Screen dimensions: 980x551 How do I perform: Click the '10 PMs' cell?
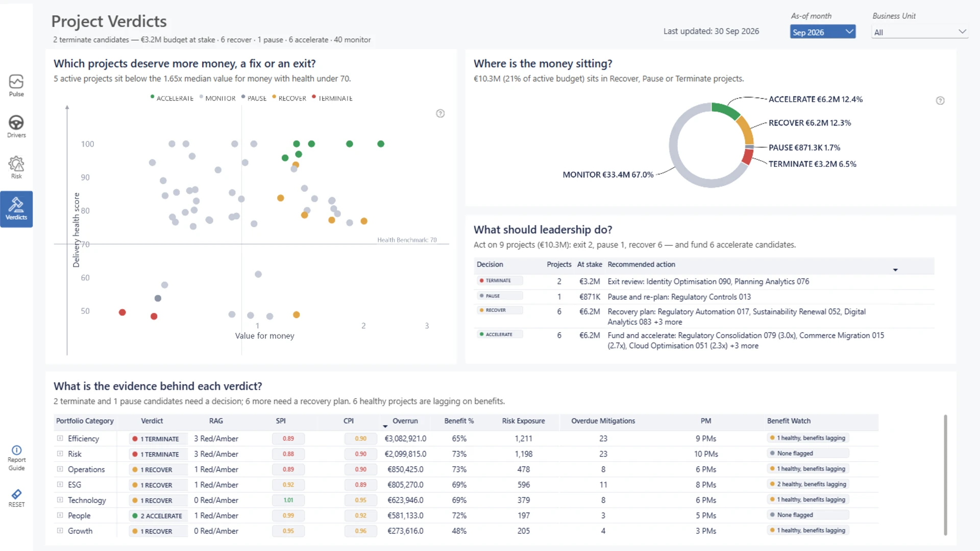pyautogui.click(x=706, y=454)
